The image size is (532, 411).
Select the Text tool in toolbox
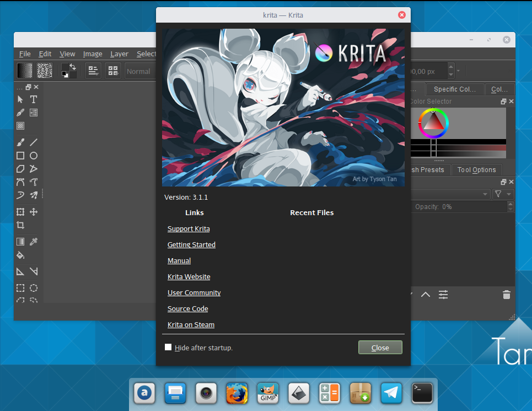[x=33, y=99]
